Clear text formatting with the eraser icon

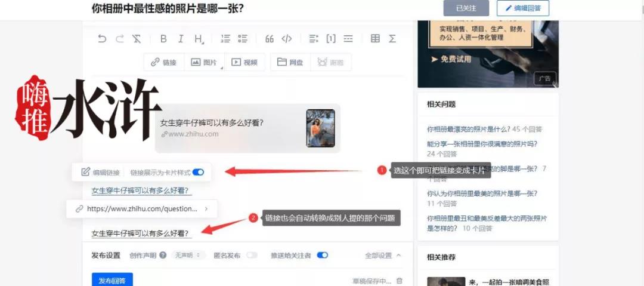[137, 39]
